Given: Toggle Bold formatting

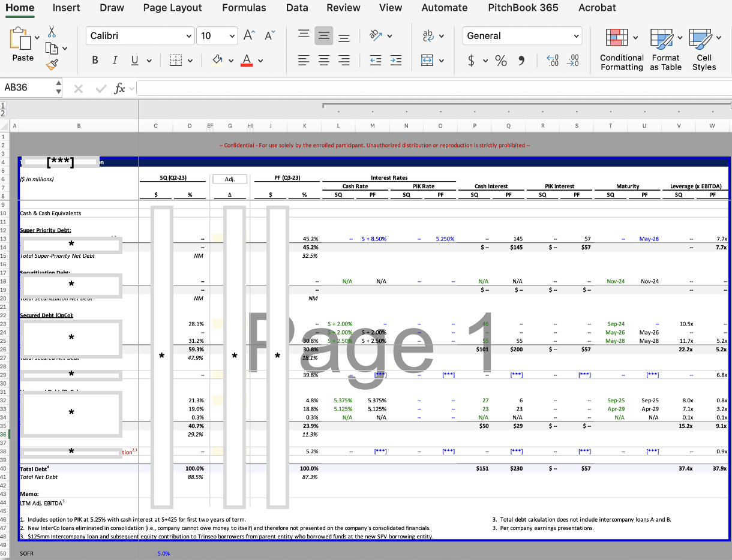Looking at the screenshot, I should click(x=95, y=60).
